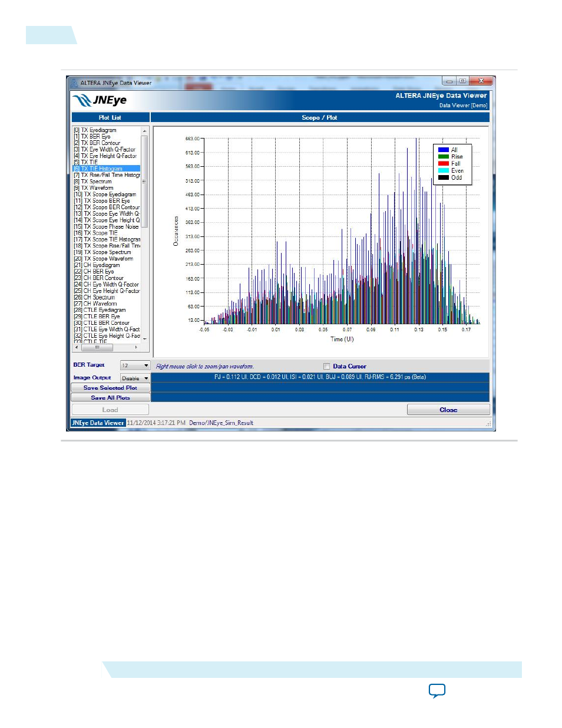Select '[24] CH Eye Width Q-Factor' plot
The height and width of the screenshot is (728, 562).
tap(106, 285)
